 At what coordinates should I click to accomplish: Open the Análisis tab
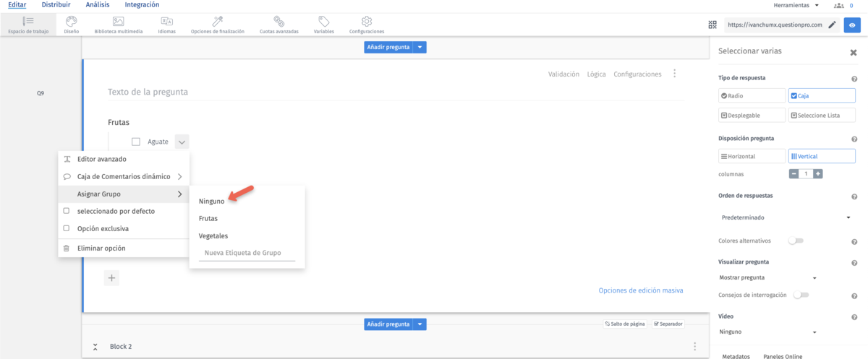click(98, 5)
